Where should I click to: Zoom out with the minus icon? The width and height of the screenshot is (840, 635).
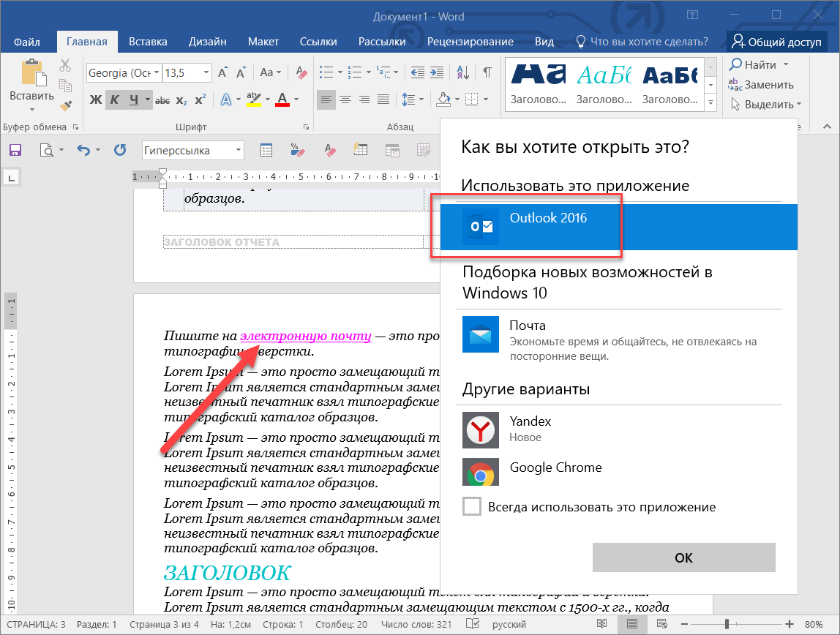[x=684, y=624]
